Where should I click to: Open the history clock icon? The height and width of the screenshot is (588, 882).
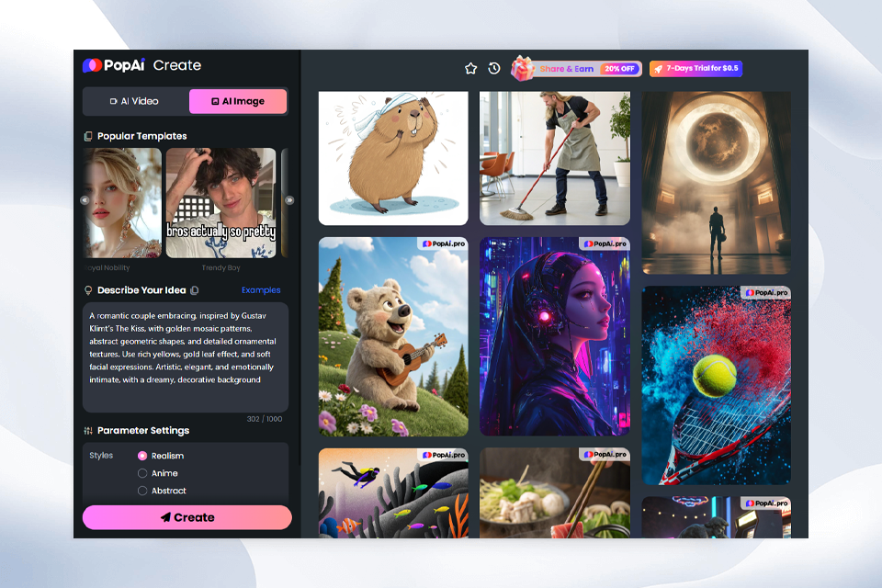click(x=494, y=69)
